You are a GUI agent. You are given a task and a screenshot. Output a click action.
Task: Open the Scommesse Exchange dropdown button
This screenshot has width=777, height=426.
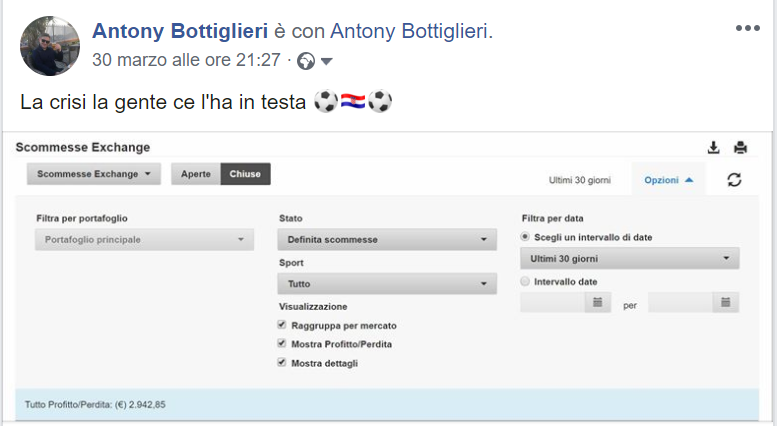point(93,174)
